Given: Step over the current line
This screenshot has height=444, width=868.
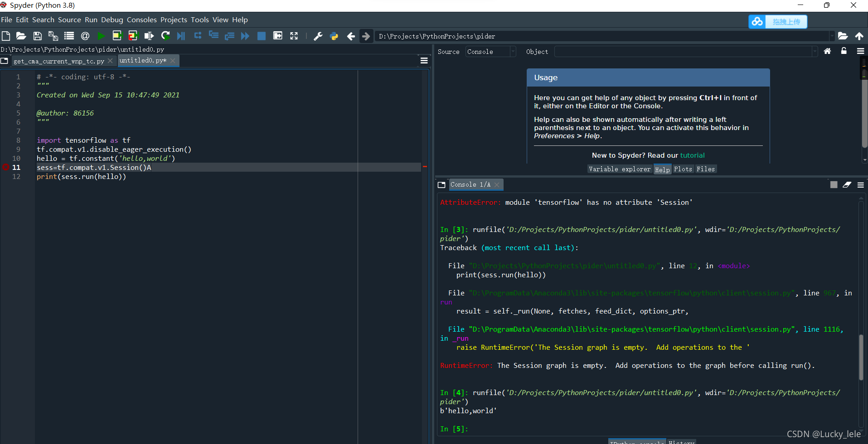Looking at the screenshot, I should (198, 36).
